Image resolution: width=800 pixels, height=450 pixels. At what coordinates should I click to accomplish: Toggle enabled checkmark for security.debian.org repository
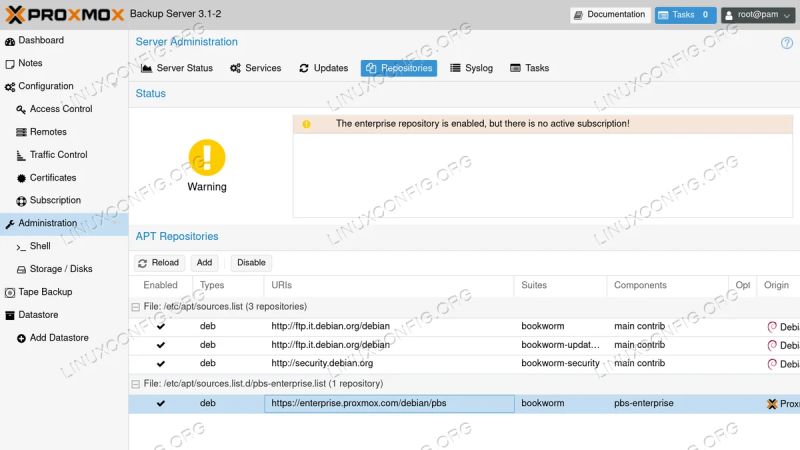tap(161, 364)
